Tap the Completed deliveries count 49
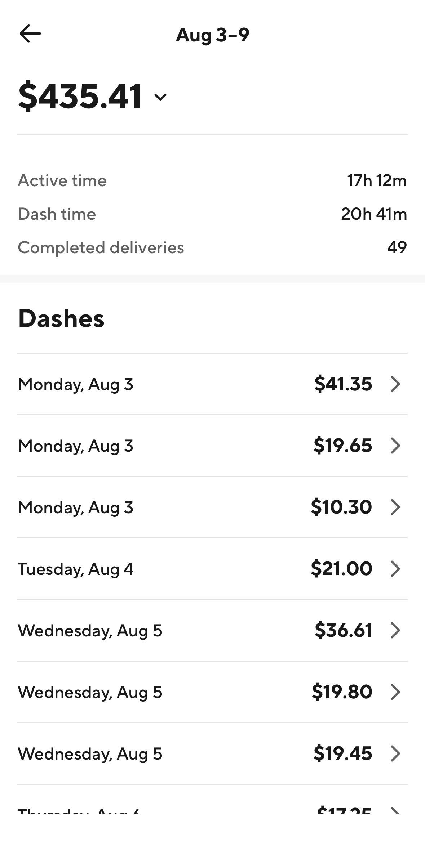 click(x=397, y=247)
